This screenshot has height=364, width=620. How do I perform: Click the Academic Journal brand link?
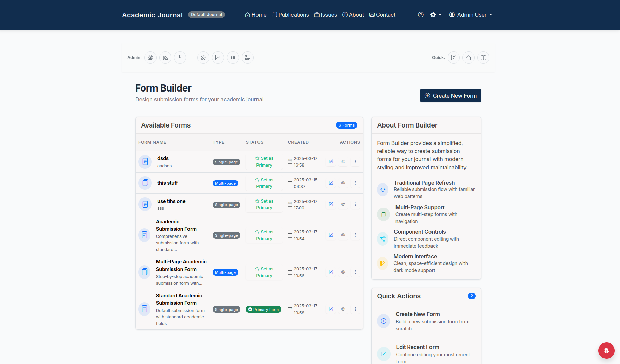[x=152, y=15]
